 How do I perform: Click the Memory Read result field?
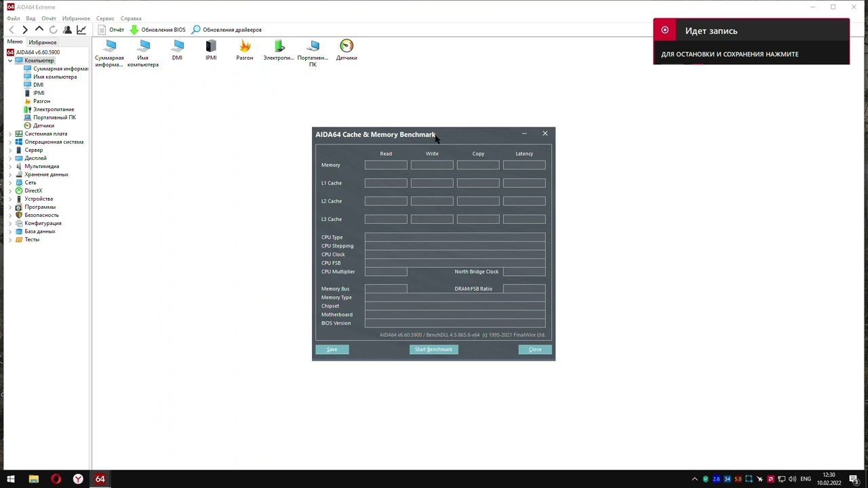pos(386,165)
